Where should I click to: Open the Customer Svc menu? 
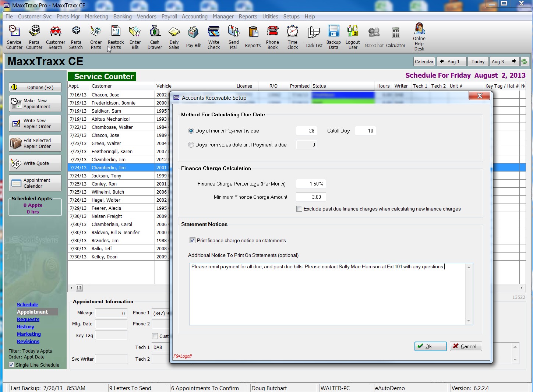35,17
